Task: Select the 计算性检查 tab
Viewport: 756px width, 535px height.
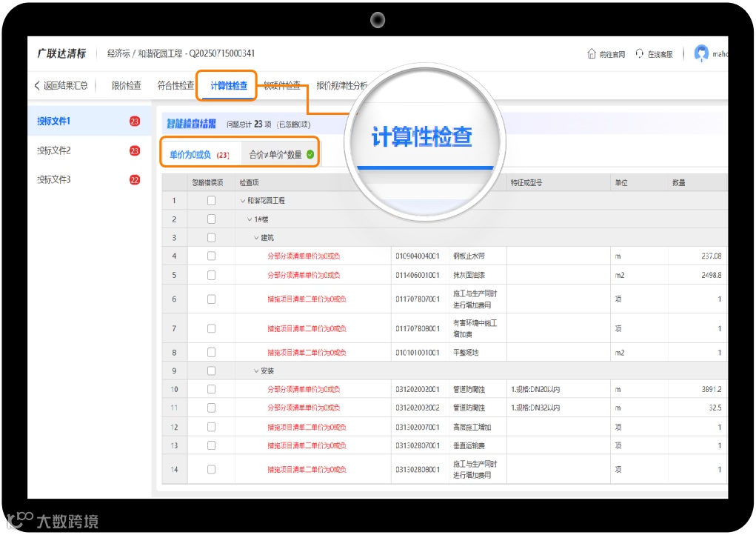Action: click(x=229, y=85)
